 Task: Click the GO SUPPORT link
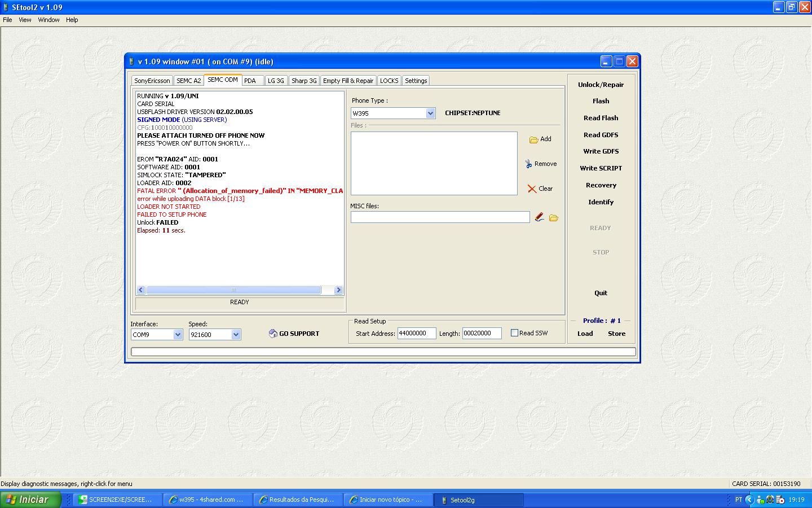coord(299,334)
